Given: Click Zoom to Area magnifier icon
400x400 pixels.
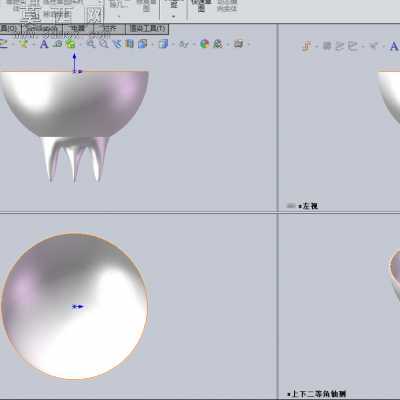Looking at the screenshot, I should click(104, 44).
